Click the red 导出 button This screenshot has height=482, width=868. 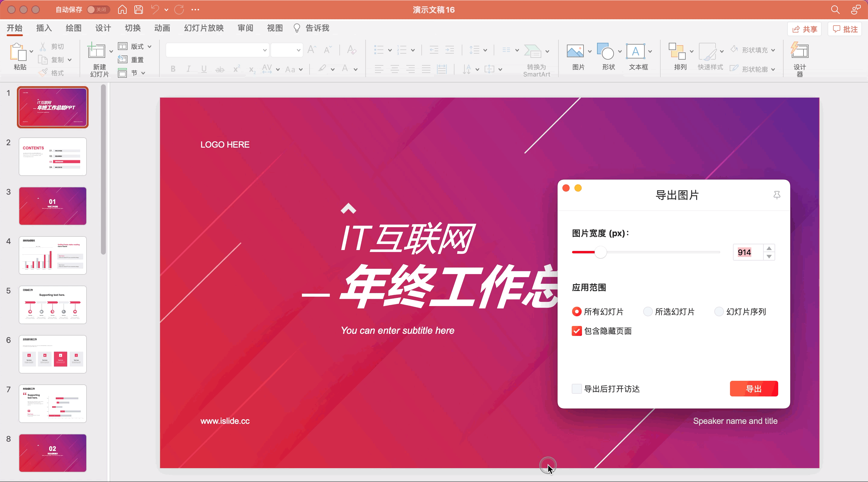click(754, 389)
